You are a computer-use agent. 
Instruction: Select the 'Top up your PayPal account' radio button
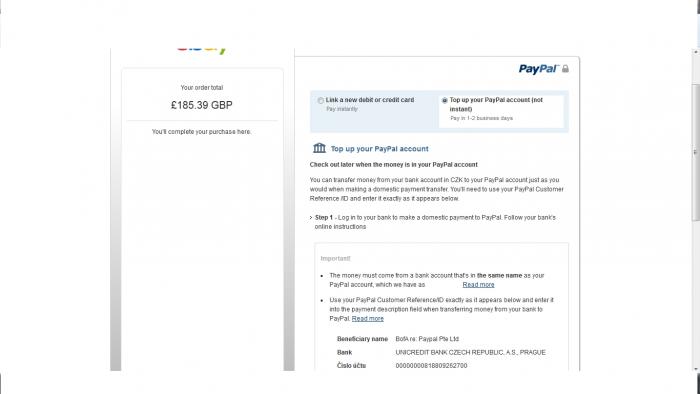444,100
